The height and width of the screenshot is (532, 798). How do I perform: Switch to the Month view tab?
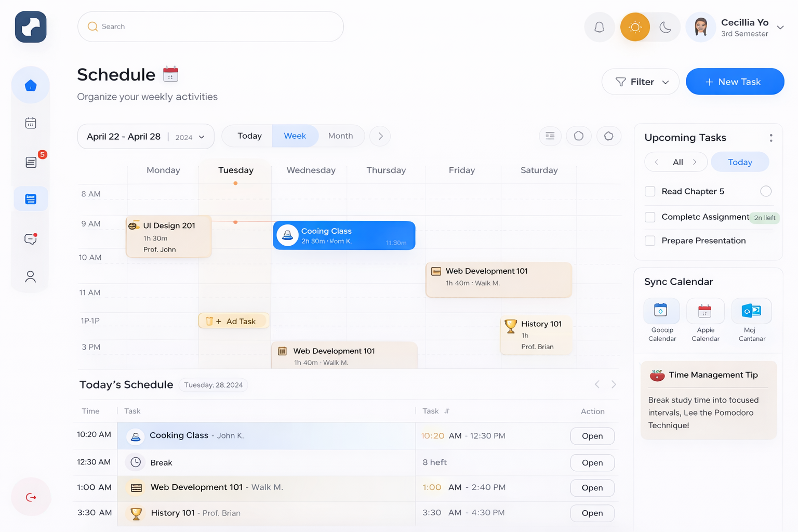click(x=340, y=136)
